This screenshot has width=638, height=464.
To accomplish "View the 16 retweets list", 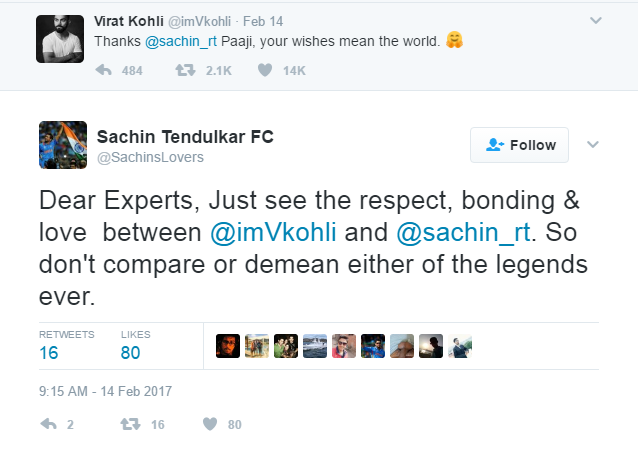I will click(49, 352).
